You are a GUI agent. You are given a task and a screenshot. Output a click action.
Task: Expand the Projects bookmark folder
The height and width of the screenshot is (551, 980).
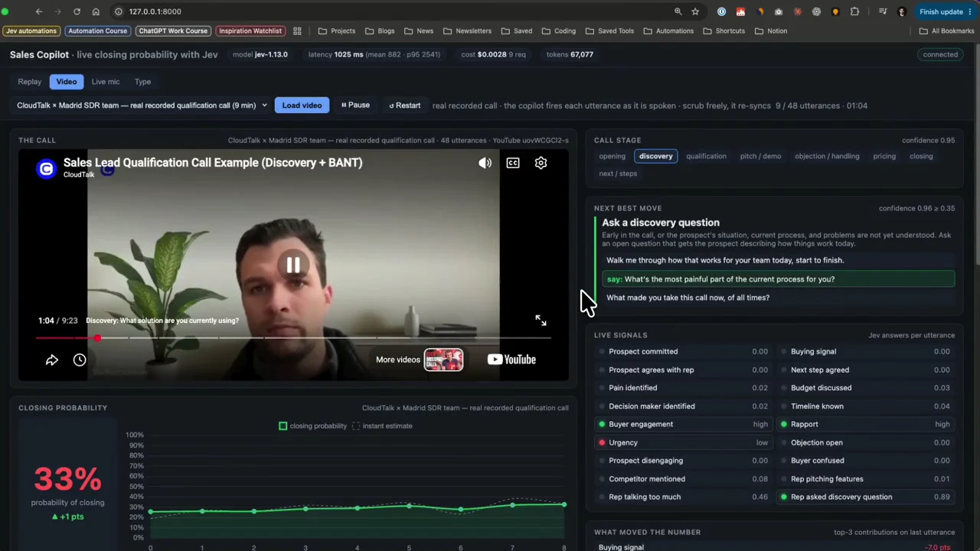click(337, 31)
